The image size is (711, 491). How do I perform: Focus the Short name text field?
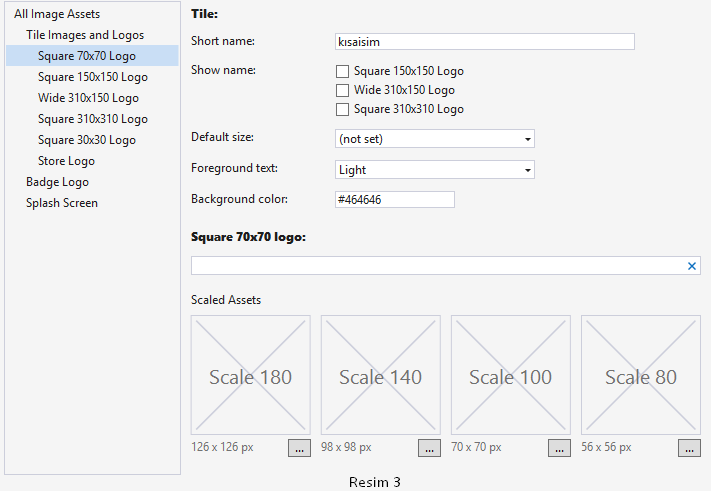pos(485,42)
